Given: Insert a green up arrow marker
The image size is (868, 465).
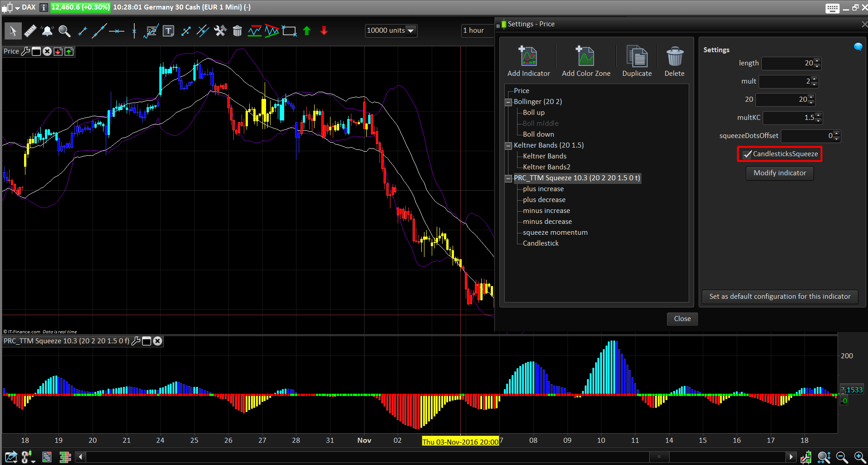Looking at the screenshot, I should (306, 31).
